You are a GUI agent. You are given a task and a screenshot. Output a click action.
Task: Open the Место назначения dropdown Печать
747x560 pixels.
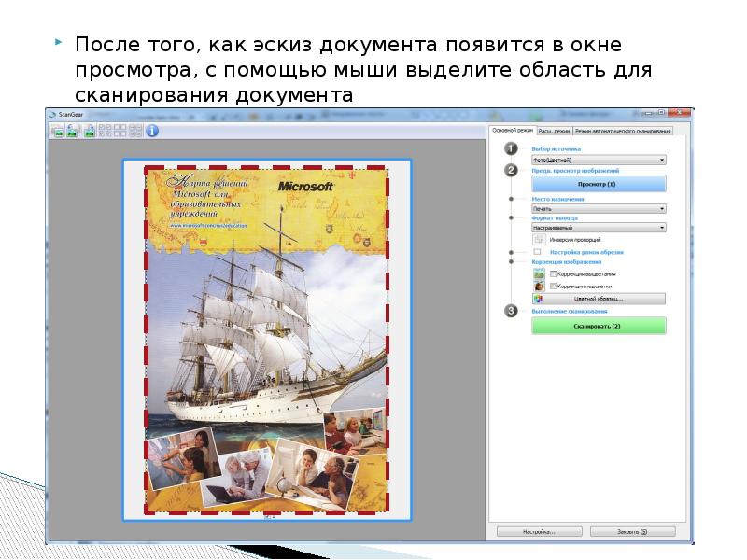[x=599, y=208]
